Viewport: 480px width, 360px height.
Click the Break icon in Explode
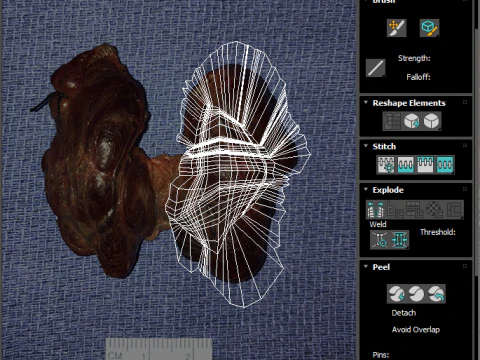[376, 209]
